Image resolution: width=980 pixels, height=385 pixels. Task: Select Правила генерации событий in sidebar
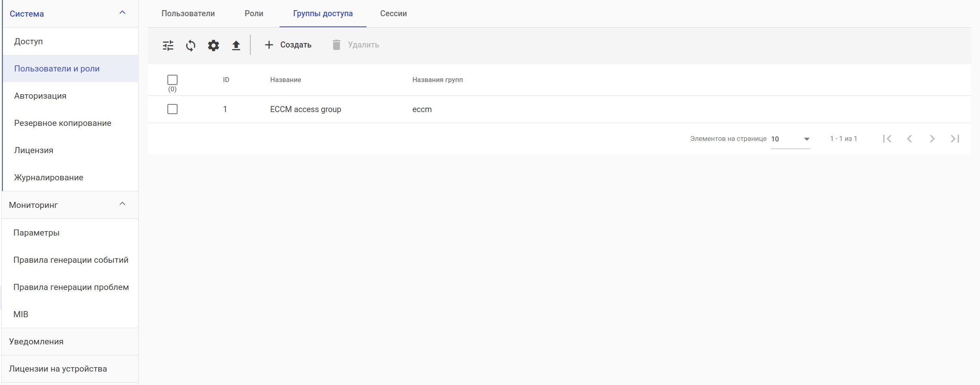tap(71, 260)
